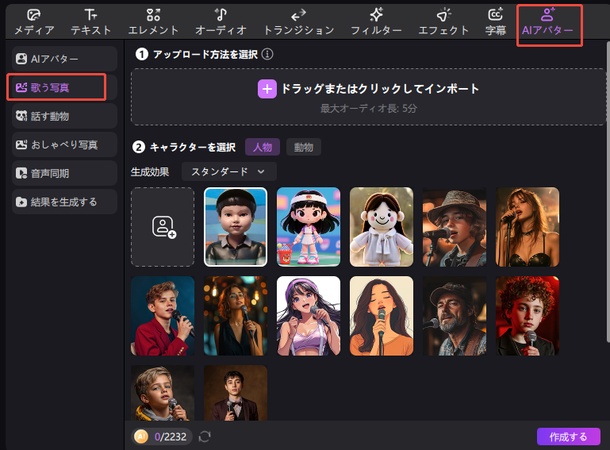Select the boy with hat singing character
Viewport: 610px width, 450px height.
click(454, 227)
